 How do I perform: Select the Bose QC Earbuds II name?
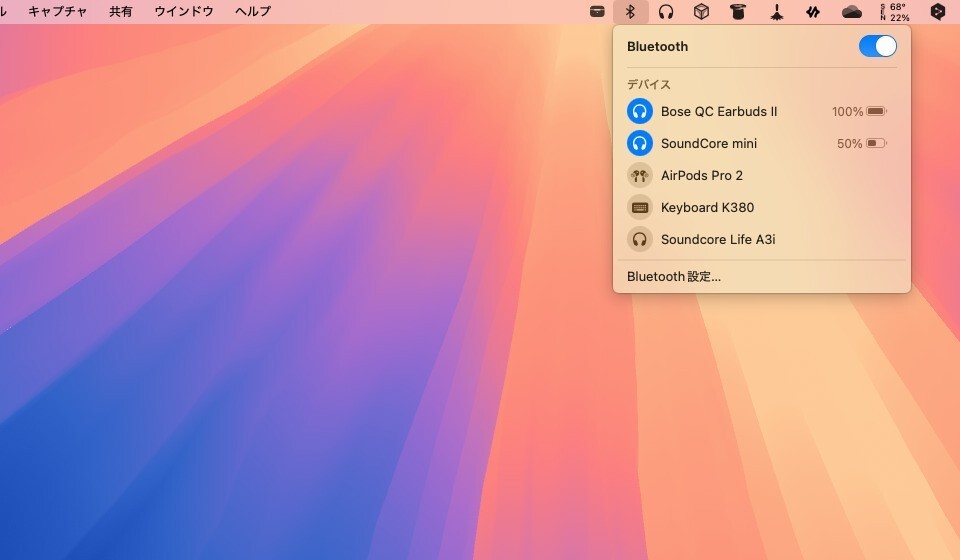click(x=719, y=111)
